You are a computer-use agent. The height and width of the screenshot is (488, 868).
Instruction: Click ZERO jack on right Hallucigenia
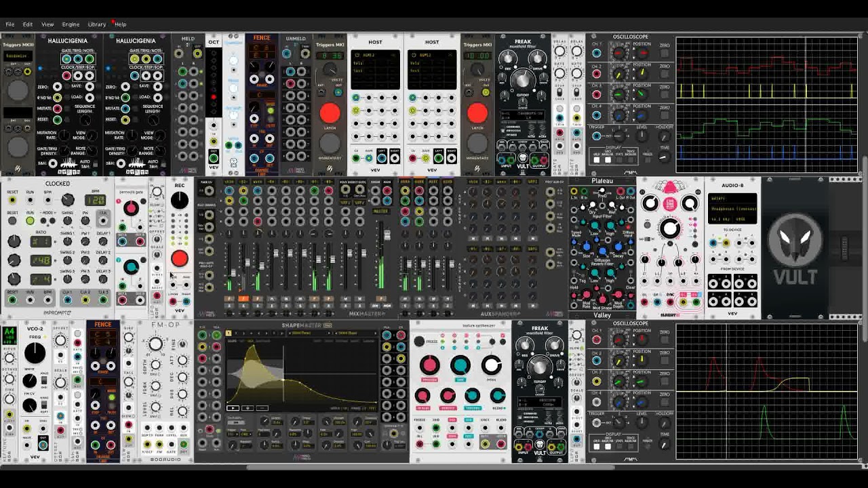tap(125, 87)
